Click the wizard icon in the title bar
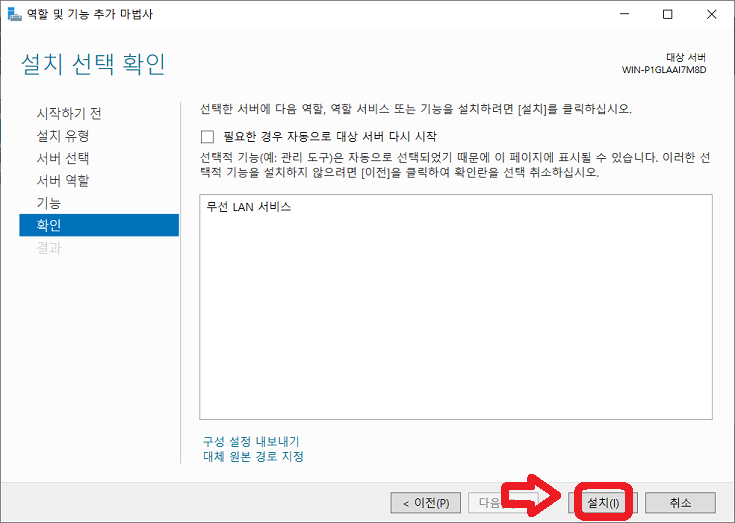Viewport: 735px width, 523px height. click(15, 14)
